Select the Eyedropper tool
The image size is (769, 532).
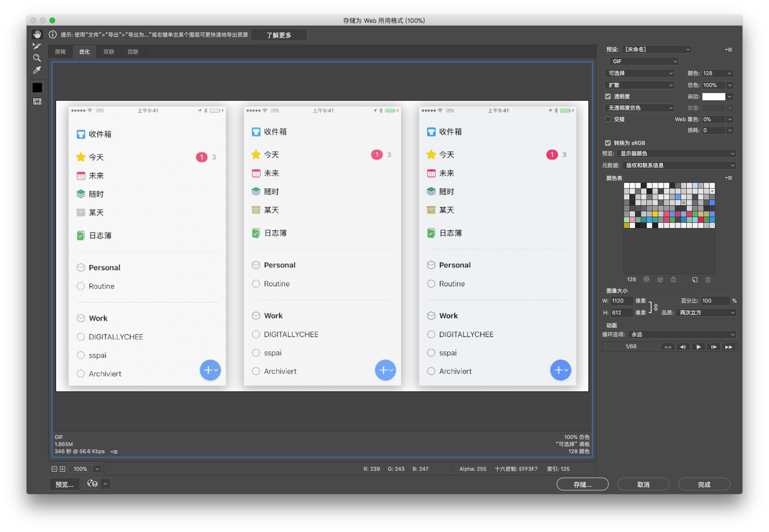pyautogui.click(x=37, y=70)
